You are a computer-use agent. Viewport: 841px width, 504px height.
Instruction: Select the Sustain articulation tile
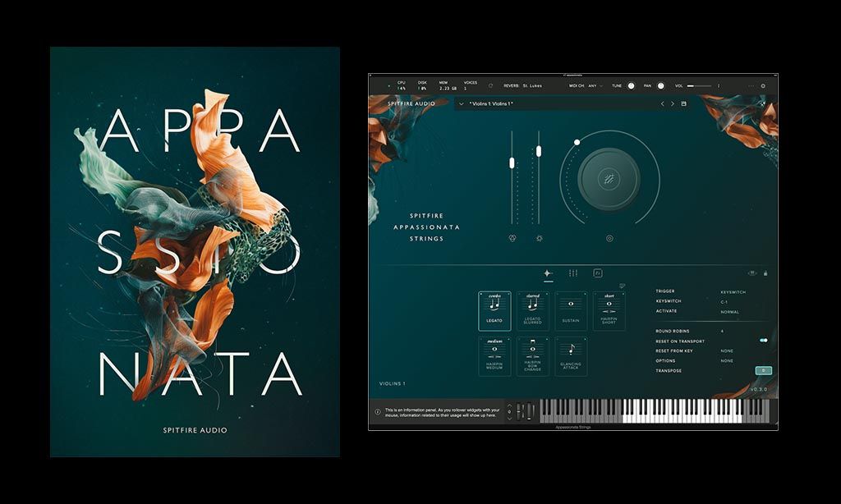coord(571,311)
